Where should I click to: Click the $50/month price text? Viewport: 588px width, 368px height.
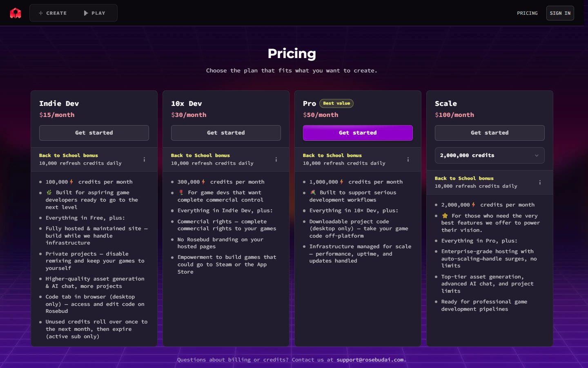(x=321, y=115)
